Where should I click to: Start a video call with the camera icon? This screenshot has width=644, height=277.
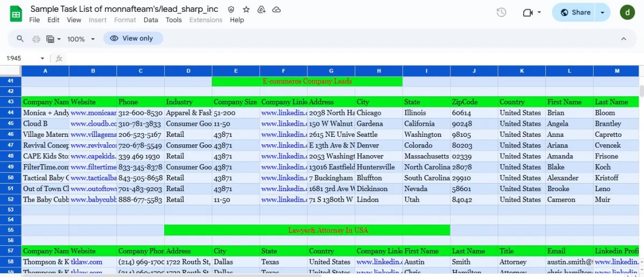point(528,12)
